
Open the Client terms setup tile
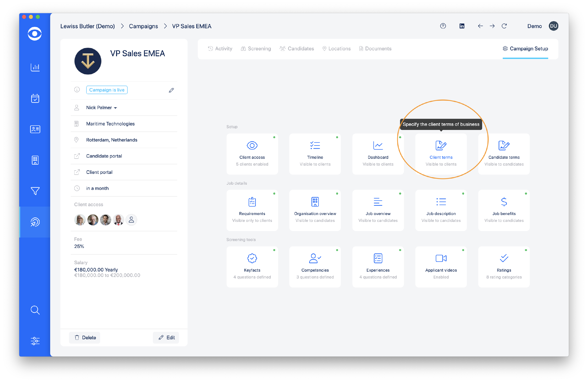(441, 154)
